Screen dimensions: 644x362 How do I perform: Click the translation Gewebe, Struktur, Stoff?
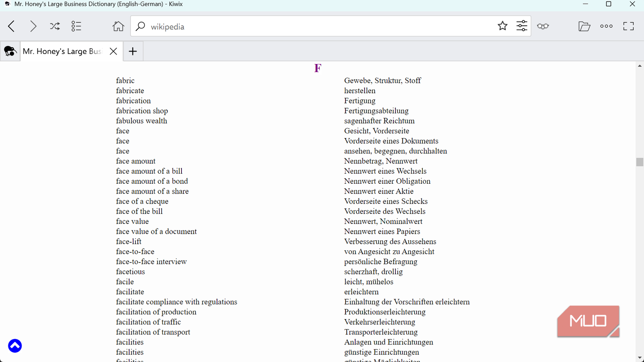pyautogui.click(x=382, y=81)
